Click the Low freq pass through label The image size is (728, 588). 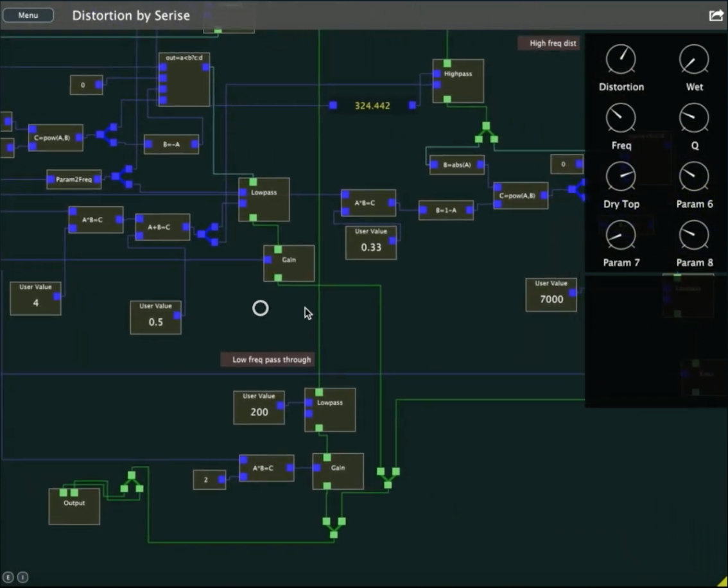(x=271, y=359)
